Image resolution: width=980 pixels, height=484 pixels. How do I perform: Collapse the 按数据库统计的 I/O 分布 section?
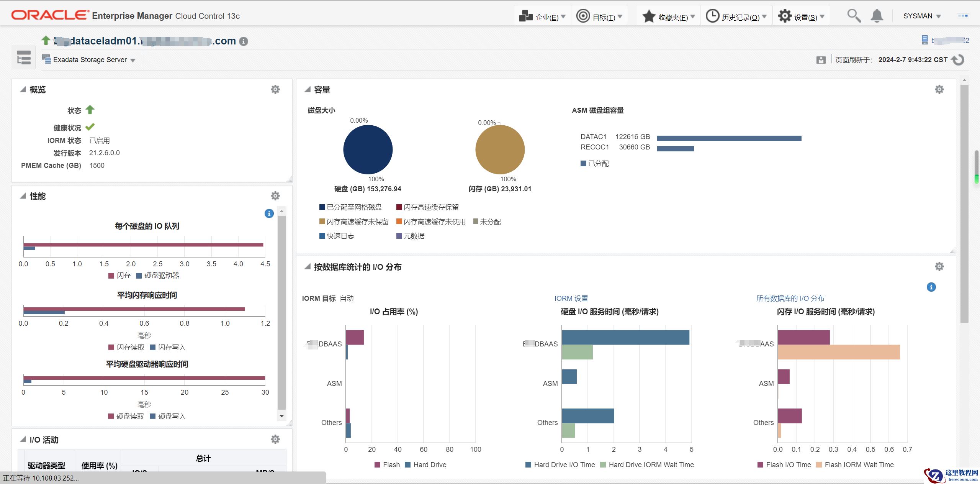pyautogui.click(x=307, y=267)
